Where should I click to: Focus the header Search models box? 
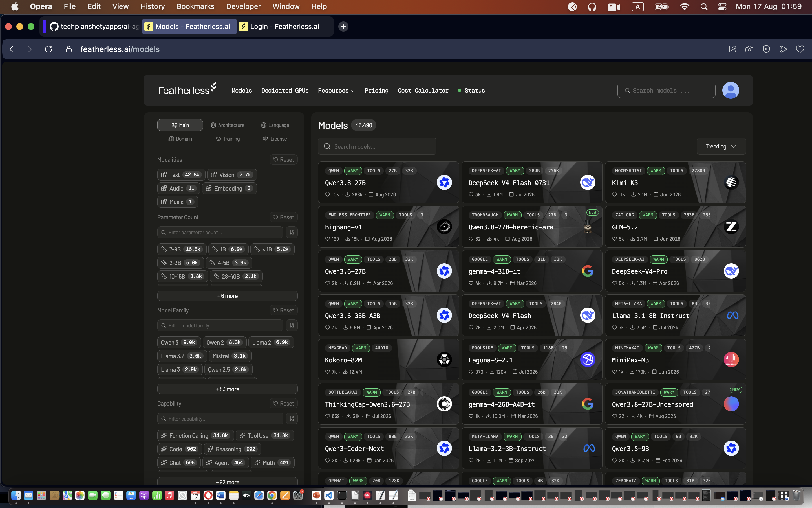[x=666, y=90]
